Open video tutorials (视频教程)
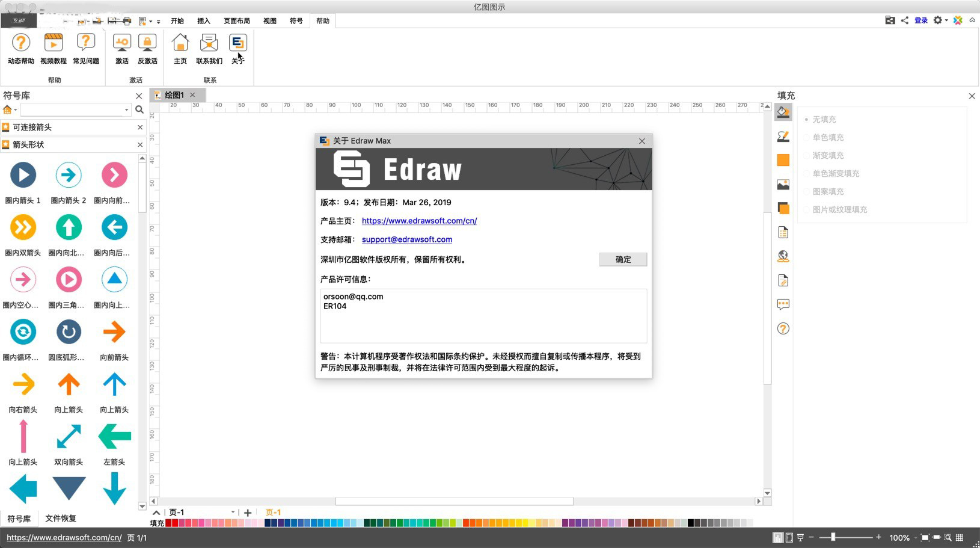Viewport: 980px width, 548px height. (54, 43)
